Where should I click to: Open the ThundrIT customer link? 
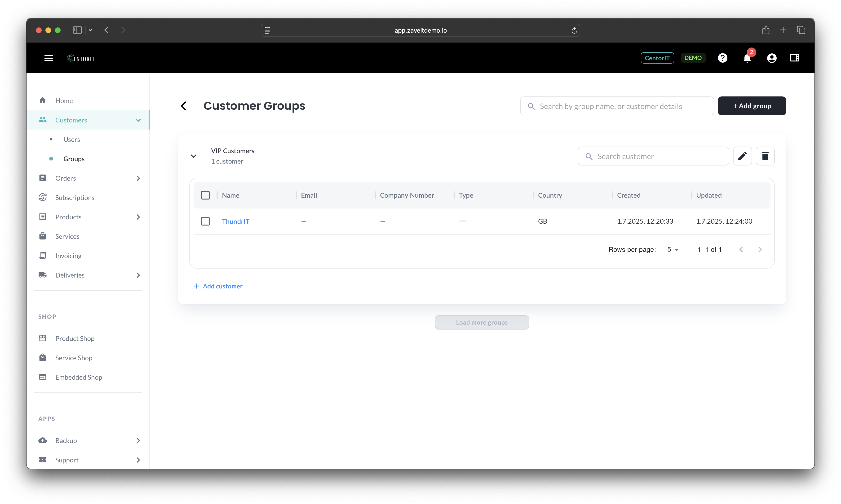(235, 222)
